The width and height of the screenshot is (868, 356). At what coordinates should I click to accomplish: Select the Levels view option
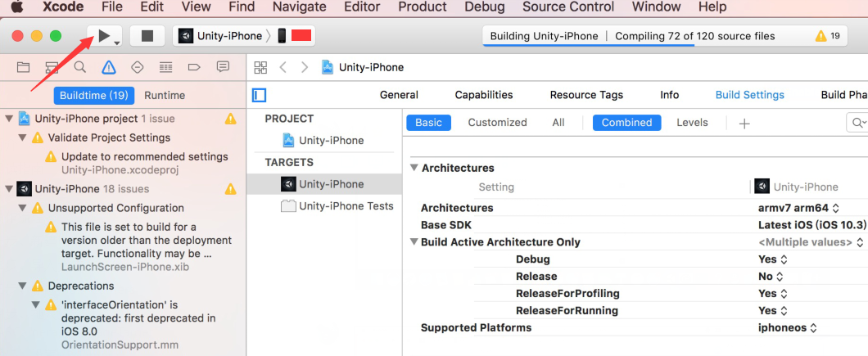click(692, 123)
